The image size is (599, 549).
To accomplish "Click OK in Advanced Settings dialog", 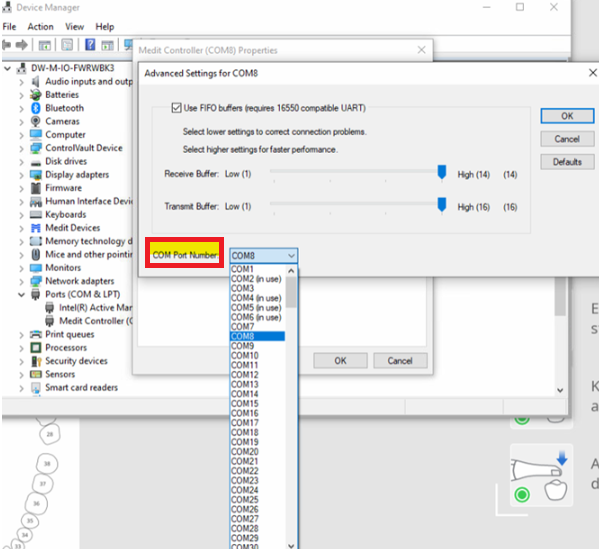I will pos(567,116).
